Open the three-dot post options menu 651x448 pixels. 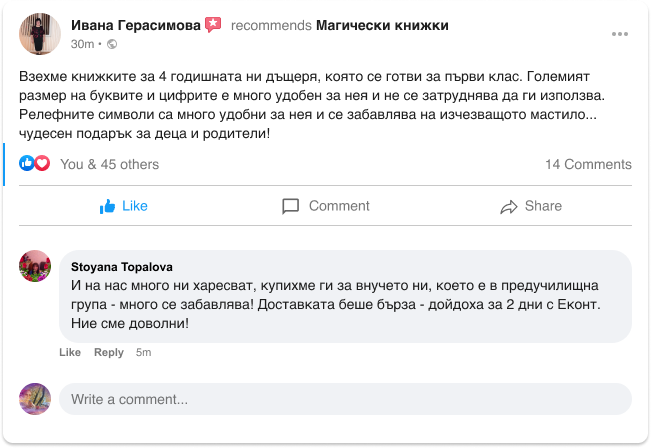(x=620, y=34)
